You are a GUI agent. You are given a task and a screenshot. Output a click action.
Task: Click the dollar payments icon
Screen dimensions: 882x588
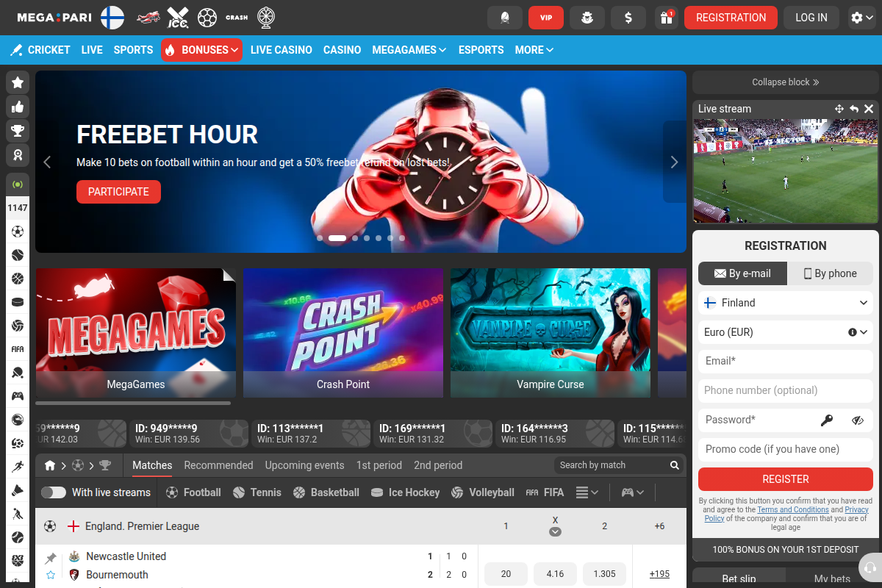tap(628, 18)
